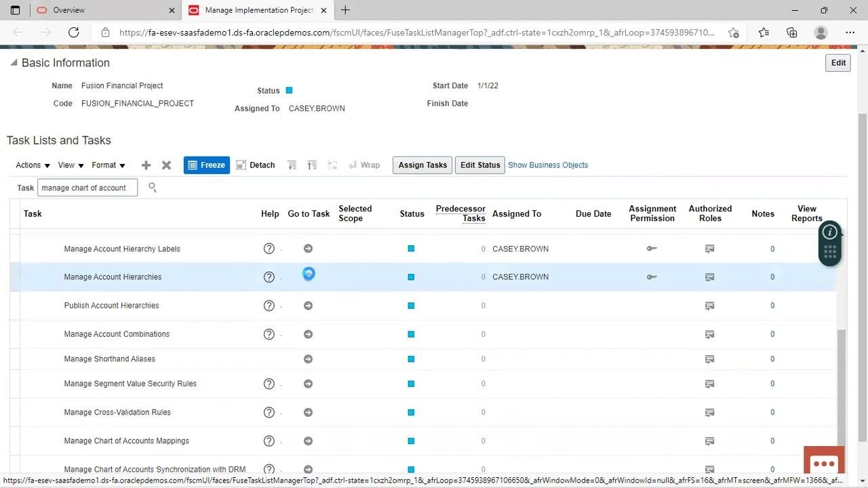Viewport: 868px width, 488px height.
Task: Select the Manage Implementation Project tab
Action: tap(258, 10)
